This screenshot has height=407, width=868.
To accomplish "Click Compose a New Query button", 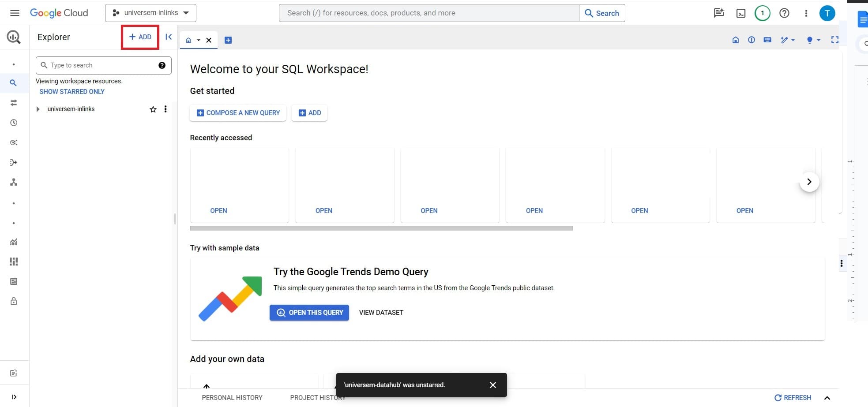I will click(238, 113).
